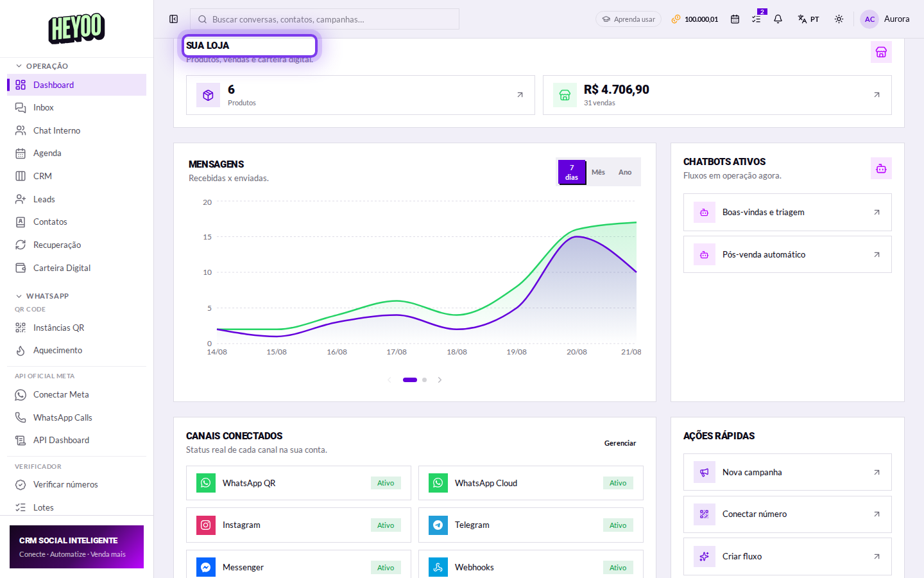Screen dimensions: 924x578
Task: Click the WhatsApp QR channel icon
Action: point(206,483)
